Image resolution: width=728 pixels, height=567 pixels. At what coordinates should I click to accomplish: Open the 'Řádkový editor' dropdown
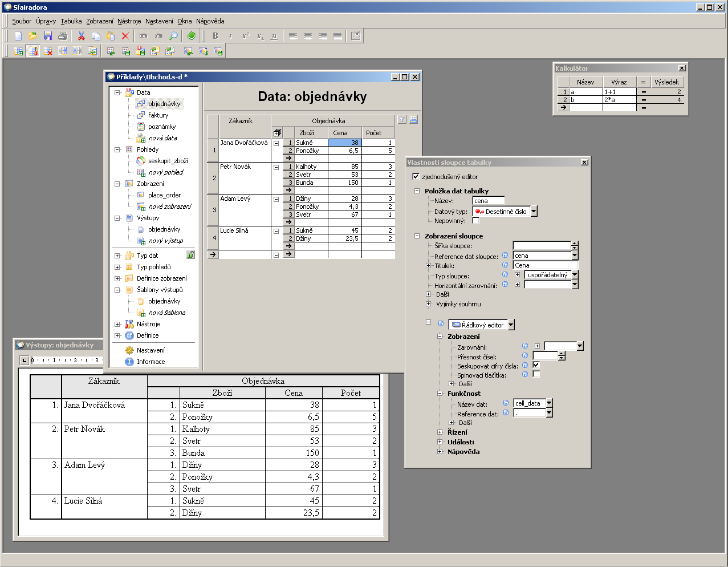tap(511, 325)
